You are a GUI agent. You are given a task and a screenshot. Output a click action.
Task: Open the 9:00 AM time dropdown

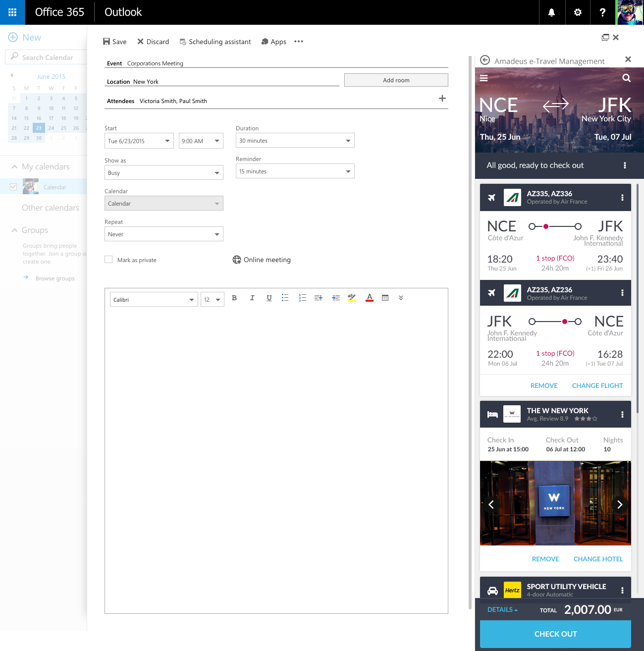click(201, 141)
